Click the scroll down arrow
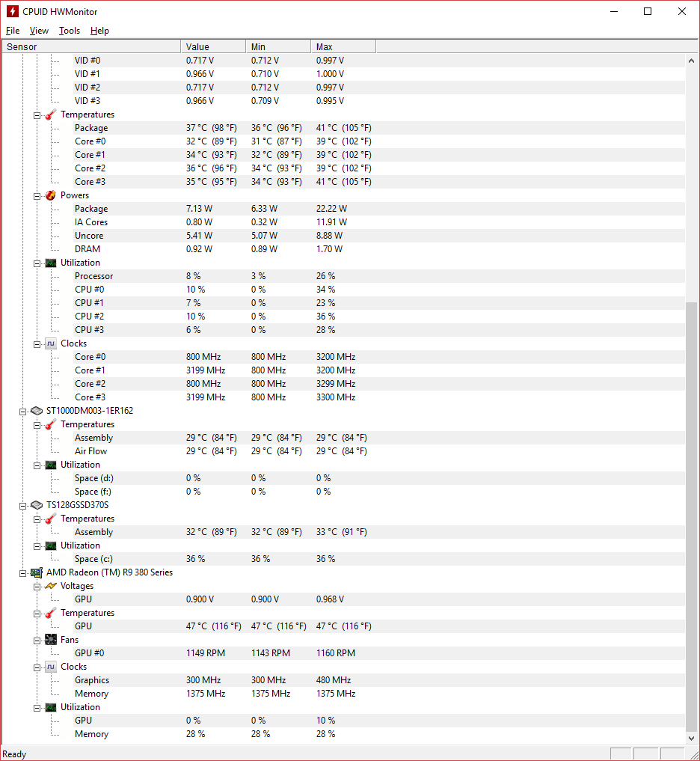This screenshot has width=700, height=761. (x=691, y=739)
